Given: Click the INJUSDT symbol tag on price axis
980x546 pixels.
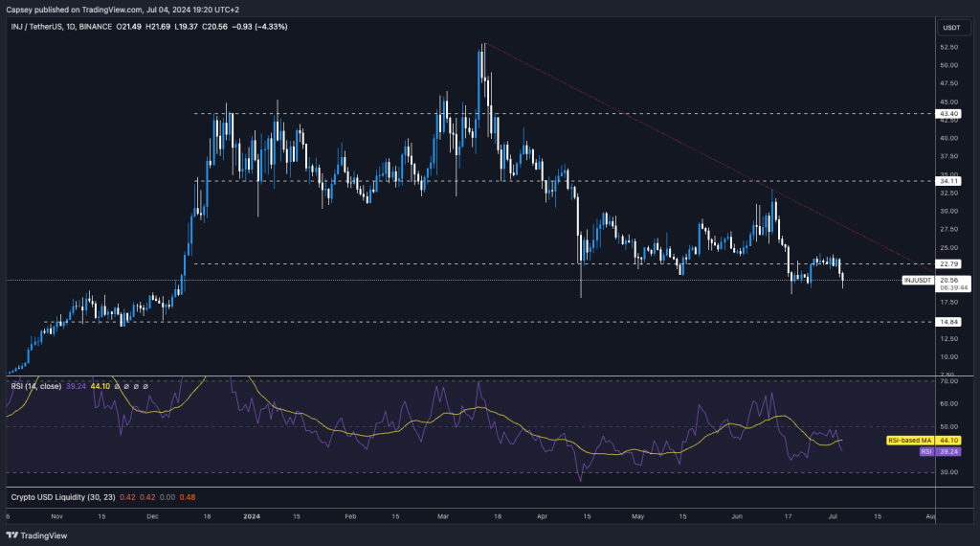Looking at the screenshot, I should click(x=919, y=281).
